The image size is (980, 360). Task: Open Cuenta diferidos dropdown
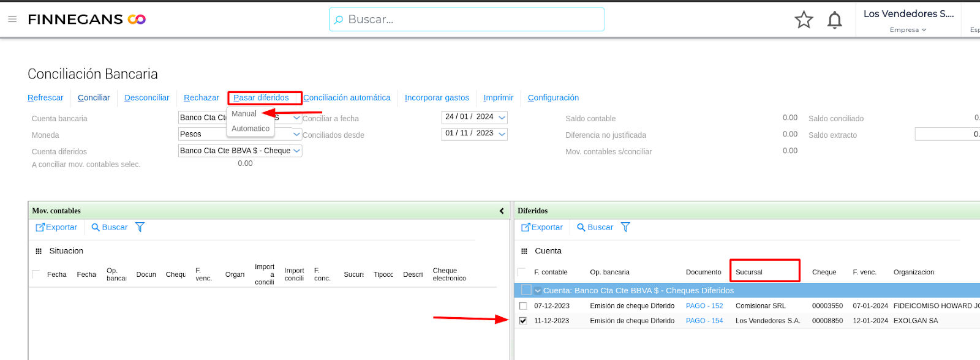click(x=296, y=151)
